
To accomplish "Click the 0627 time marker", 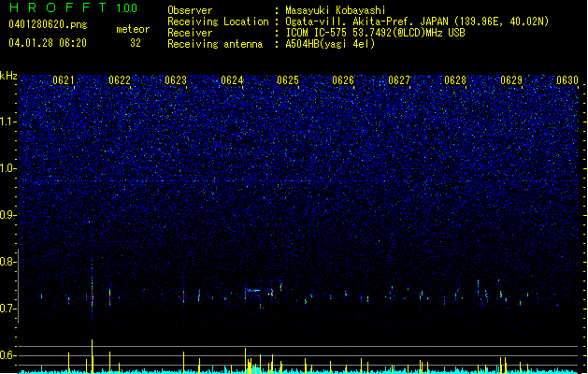I will click(399, 80).
